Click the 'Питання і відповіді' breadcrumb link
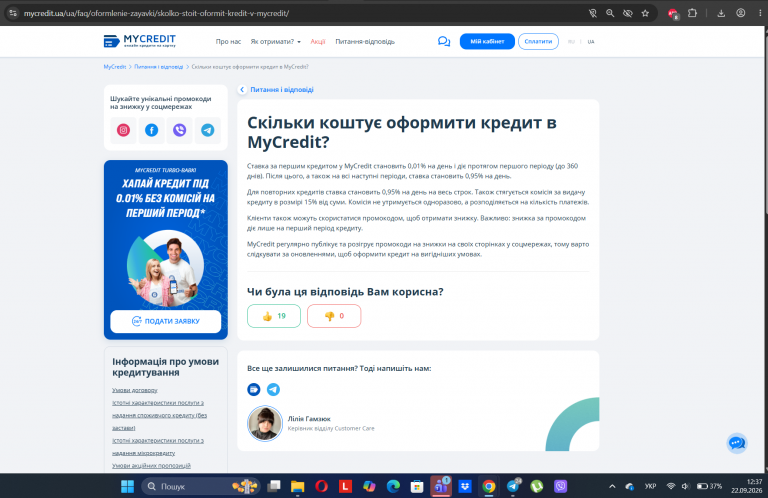The width and height of the screenshot is (768, 498). (x=159, y=67)
